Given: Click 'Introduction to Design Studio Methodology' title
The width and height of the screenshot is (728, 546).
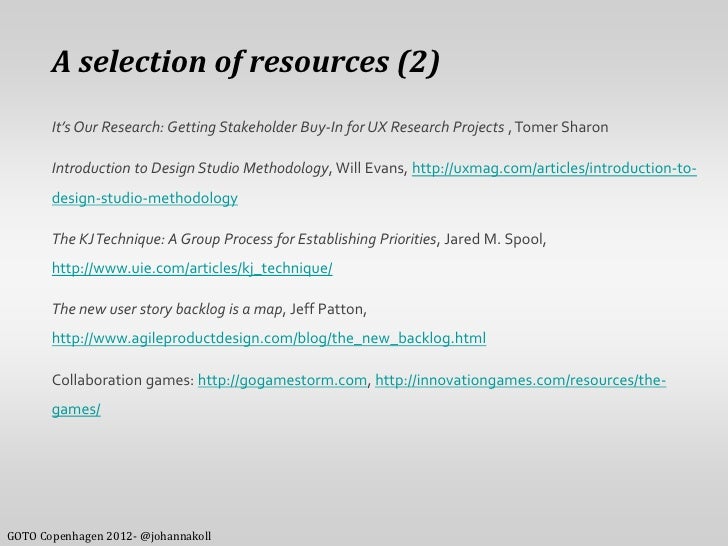Looking at the screenshot, I should [190, 168].
